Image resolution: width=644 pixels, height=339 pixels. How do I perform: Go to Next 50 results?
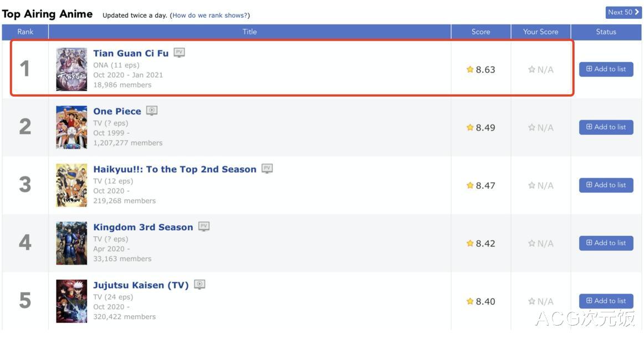(x=623, y=12)
